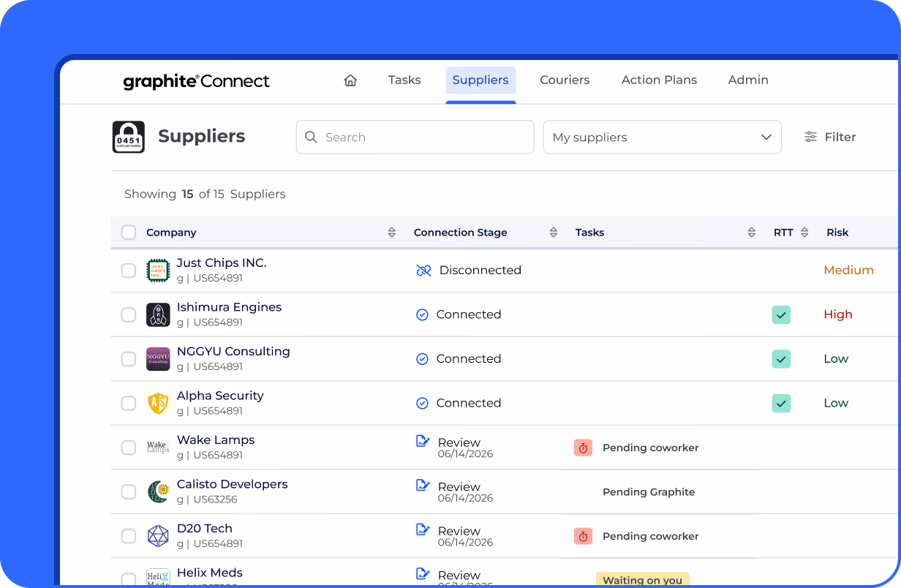The height and width of the screenshot is (588, 901).
Task: Click the Disconnected broken-link icon
Action: (423, 271)
